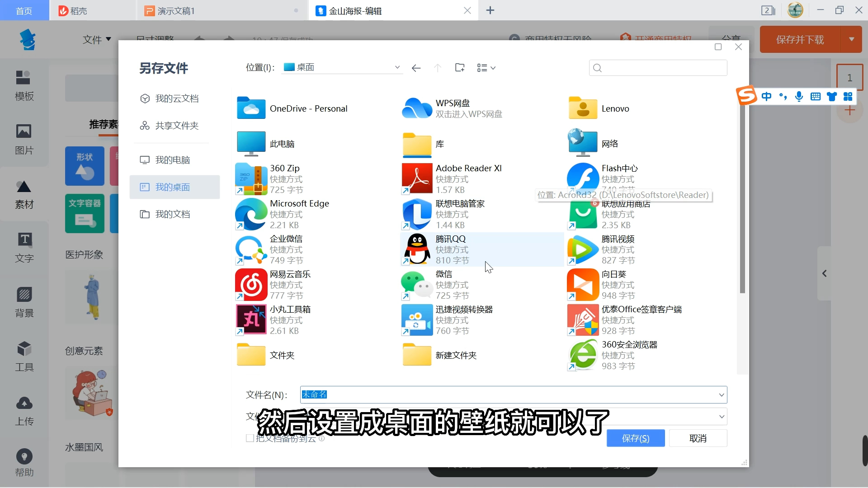Open the WPS网盘 cloud drive item
Viewport: 868px width, 488px height.
pyautogui.click(x=452, y=108)
